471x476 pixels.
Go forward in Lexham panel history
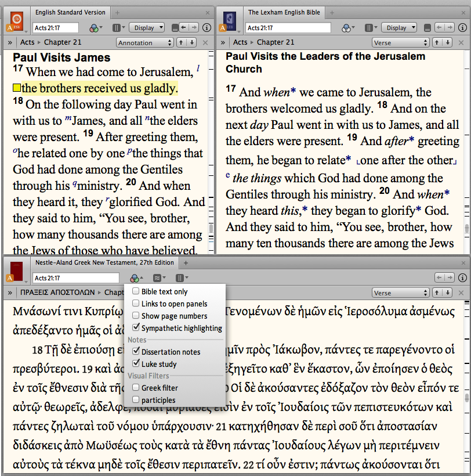450,28
